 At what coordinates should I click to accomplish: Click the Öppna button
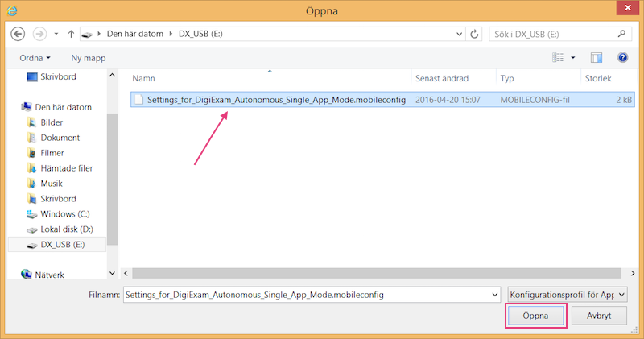[x=535, y=316]
